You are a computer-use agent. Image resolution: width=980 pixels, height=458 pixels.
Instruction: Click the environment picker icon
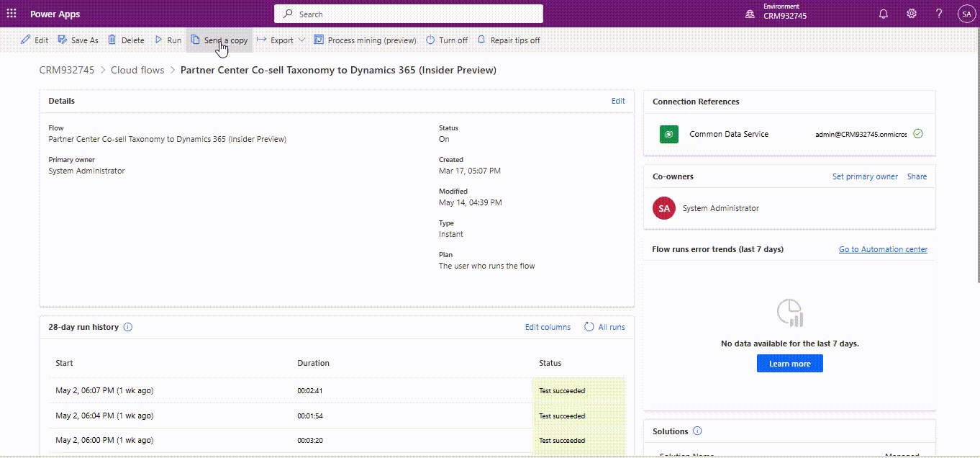pos(750,14)
